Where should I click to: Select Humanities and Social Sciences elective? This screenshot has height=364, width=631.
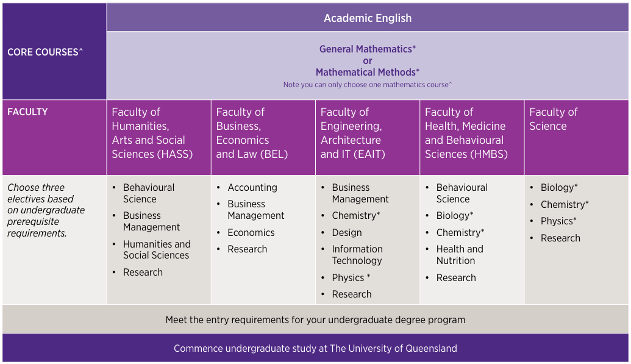[x=157, y=249]
